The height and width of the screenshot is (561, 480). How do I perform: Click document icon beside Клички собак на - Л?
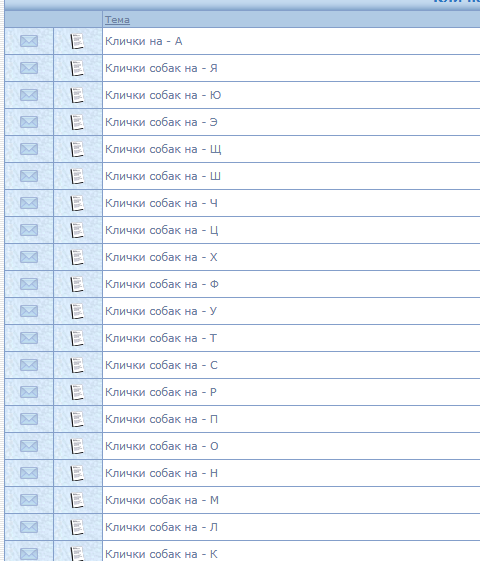point(77,527)
